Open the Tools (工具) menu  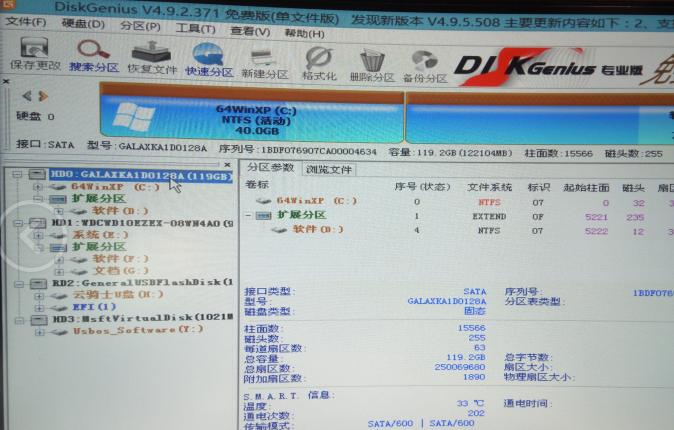click(x=196, y=28)
